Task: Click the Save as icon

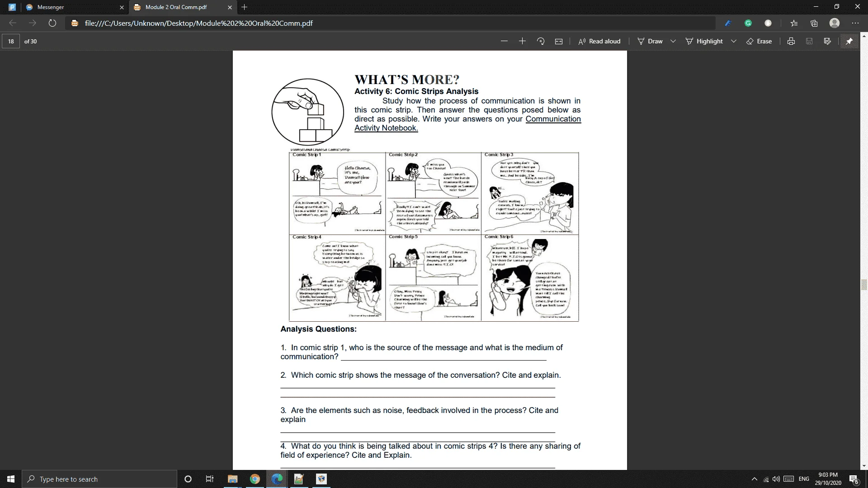Action: pyautogui.click(x=827, y=41)
